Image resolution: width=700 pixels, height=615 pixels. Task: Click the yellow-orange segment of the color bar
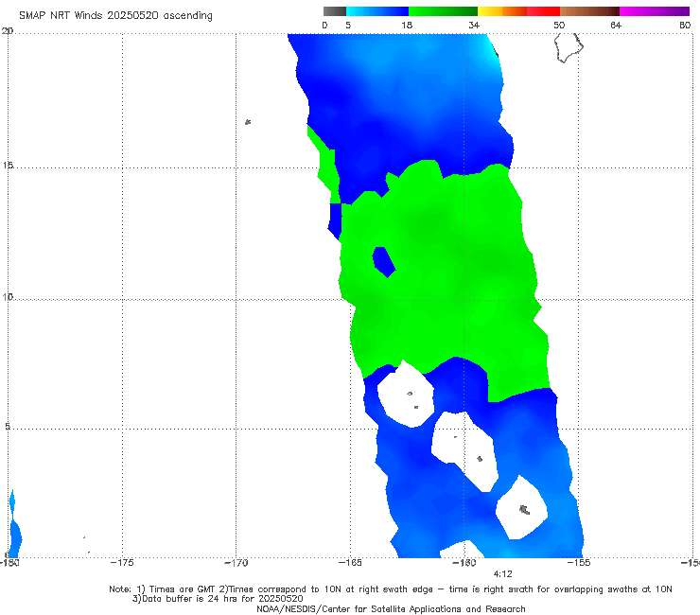[502, 11]
